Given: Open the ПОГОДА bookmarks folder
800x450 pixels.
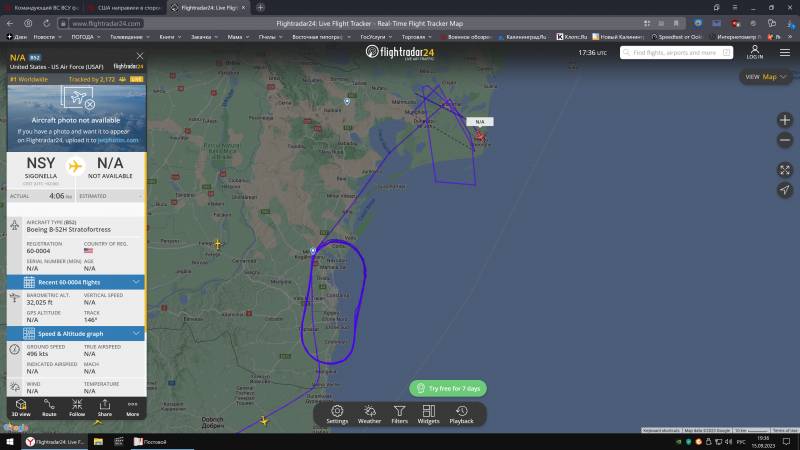Looking at the screenshot, I should pyautogui.click(x=86, y=37).
